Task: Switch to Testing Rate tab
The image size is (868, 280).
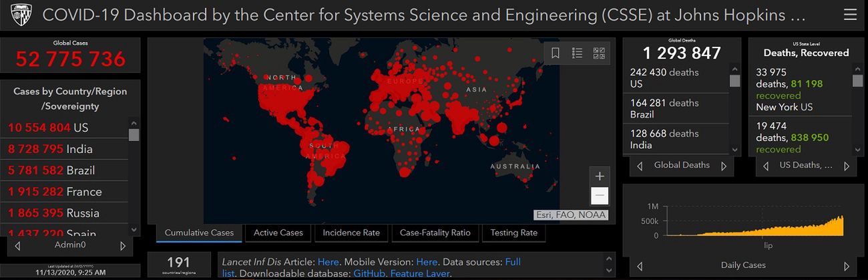Action: coord(513,233)
